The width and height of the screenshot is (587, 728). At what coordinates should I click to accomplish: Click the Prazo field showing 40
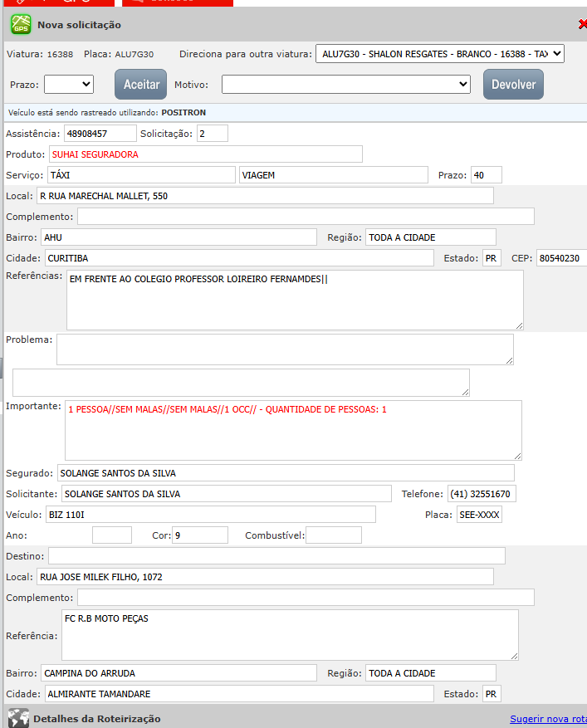pyautogui.click(x=487, y=175)
